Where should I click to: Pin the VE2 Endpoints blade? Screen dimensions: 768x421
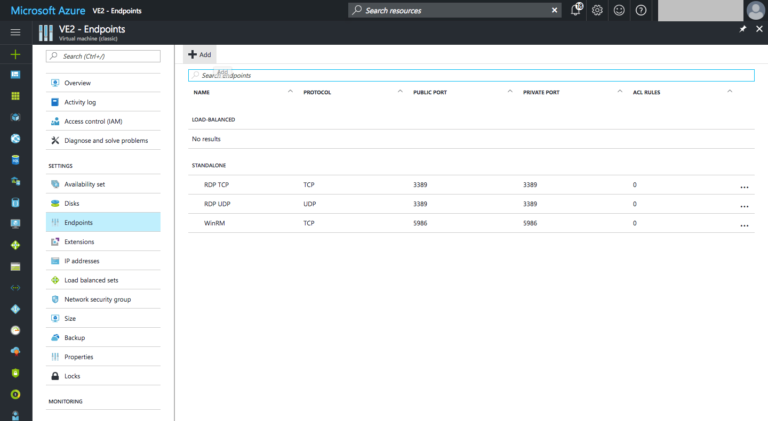(x=743, y=29)
